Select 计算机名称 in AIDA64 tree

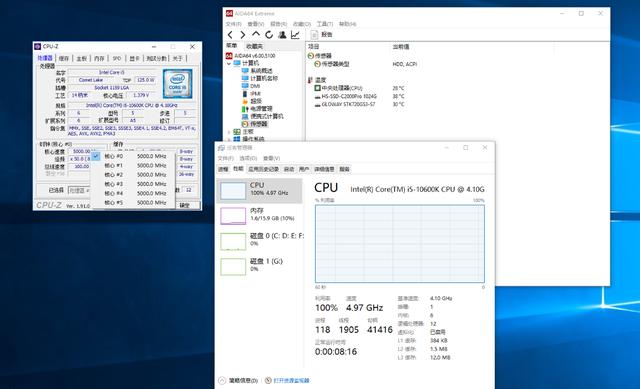click(x=260, y=78)
